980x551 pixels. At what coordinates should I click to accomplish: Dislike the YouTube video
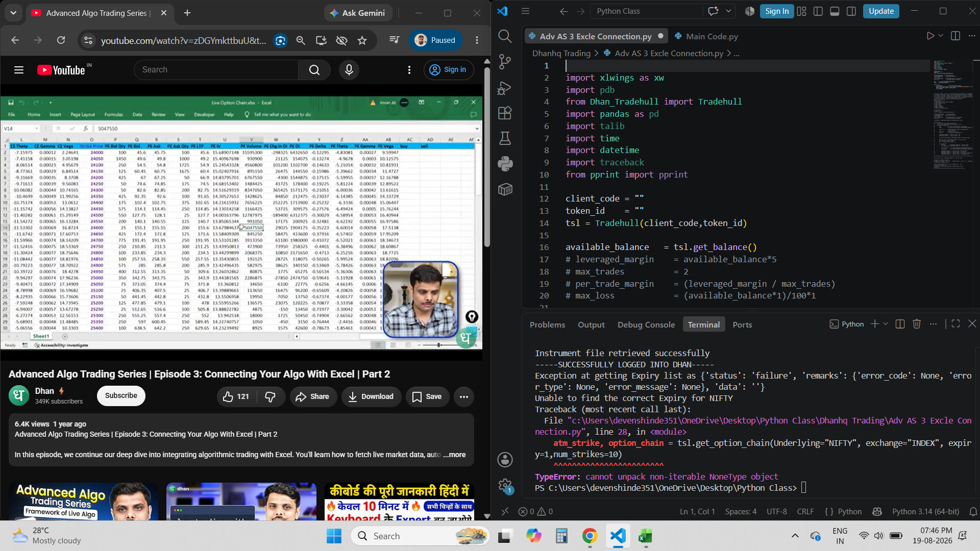(x=270, y=396)
